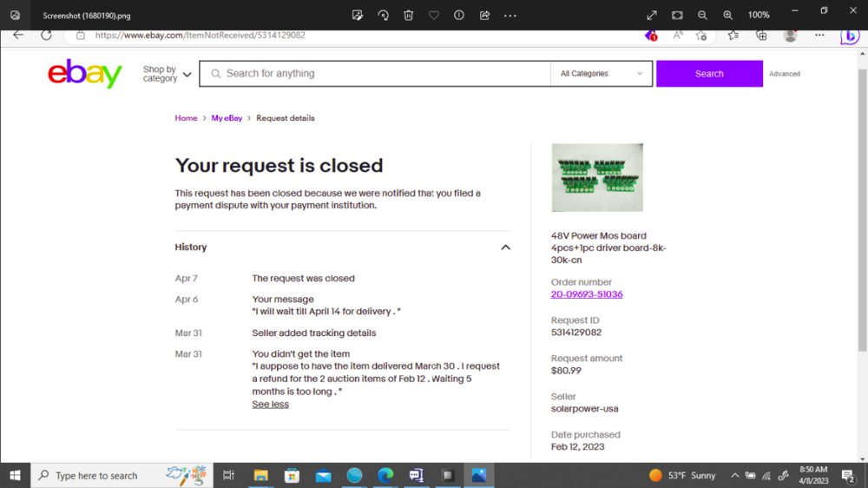This screenshot has height=488, width=868.
Task: Open order number 20-09693-51036
Action: coord(586,294)
